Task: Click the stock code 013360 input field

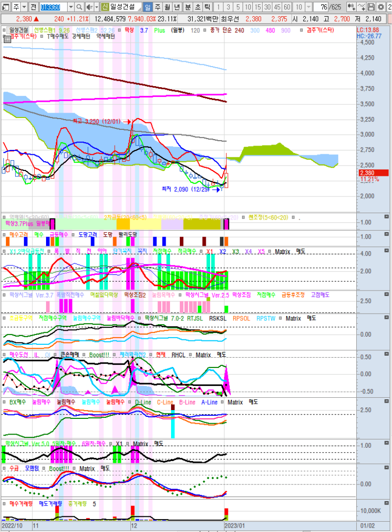Action: (x=53, y=7)
